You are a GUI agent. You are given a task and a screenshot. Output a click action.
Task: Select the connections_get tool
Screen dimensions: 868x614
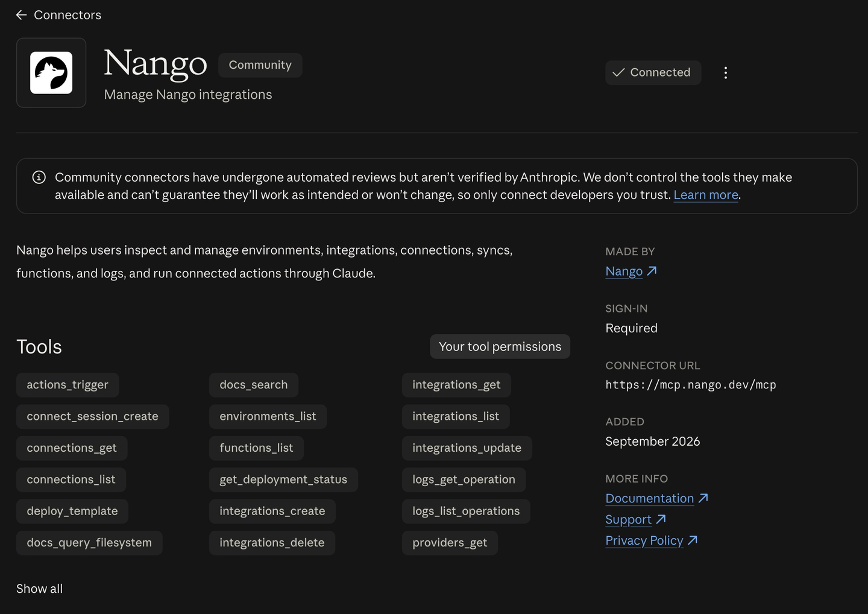pyautogui.click(x=72, y=448)
